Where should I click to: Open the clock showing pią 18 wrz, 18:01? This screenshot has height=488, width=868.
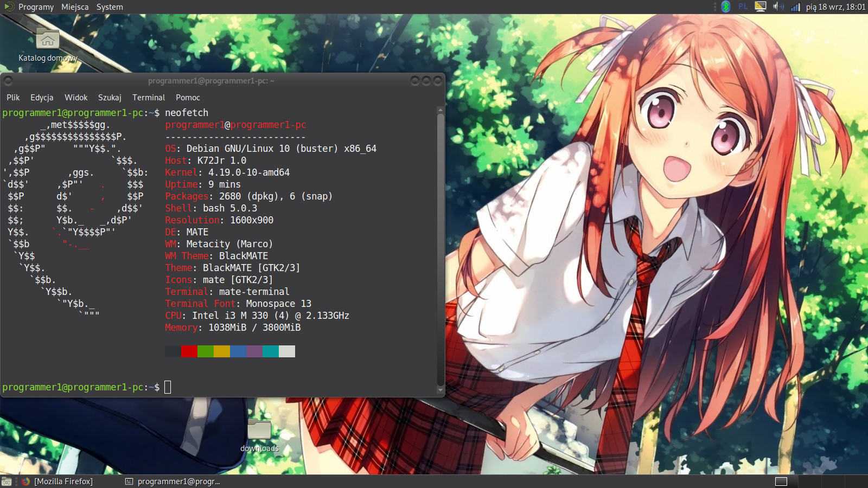[x=835, y=7]
